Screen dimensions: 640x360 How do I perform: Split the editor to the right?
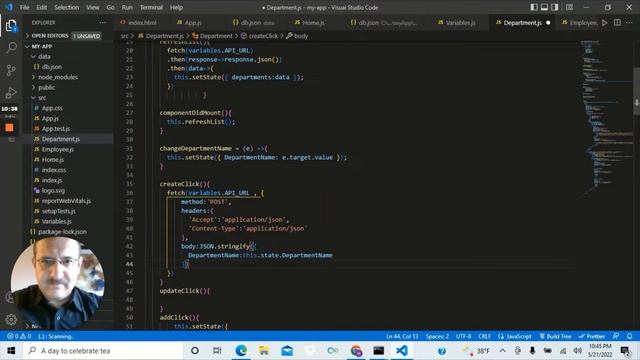pos(617,23)
